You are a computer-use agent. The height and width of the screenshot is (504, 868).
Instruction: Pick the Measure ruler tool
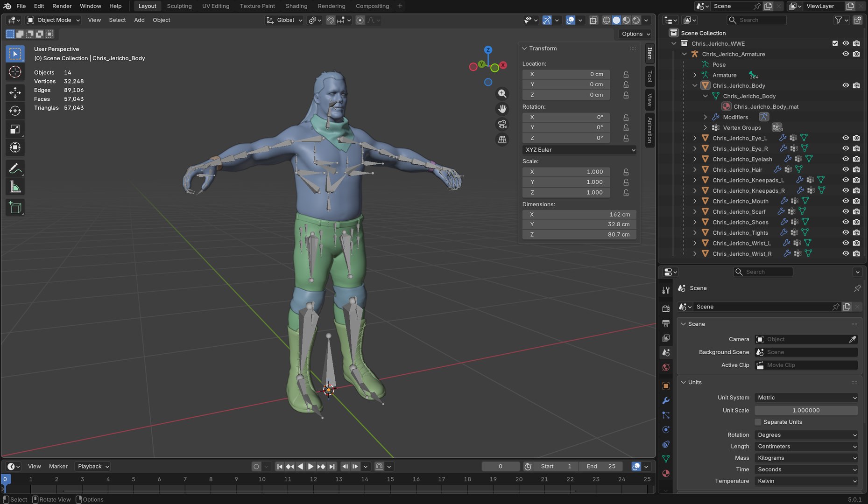pyautogui.click(x=15, y=187)
